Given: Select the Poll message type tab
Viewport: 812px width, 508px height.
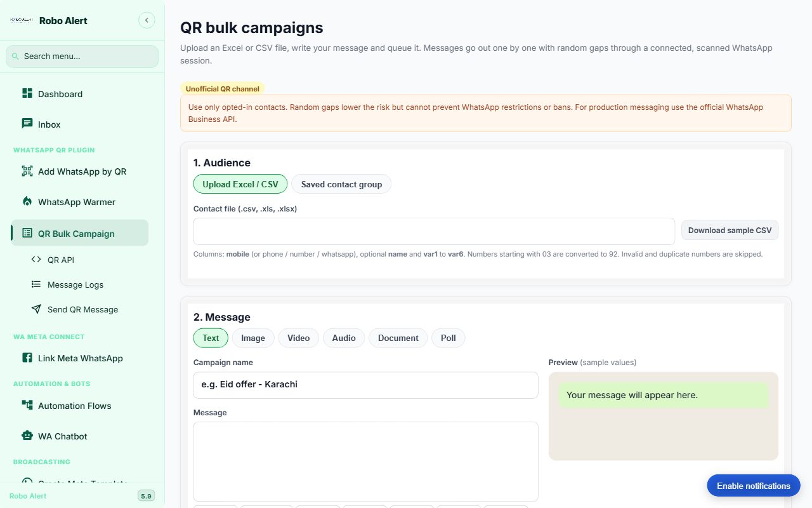Looking at the screenshot, I should pyautogui.click(x=449, y=338).
